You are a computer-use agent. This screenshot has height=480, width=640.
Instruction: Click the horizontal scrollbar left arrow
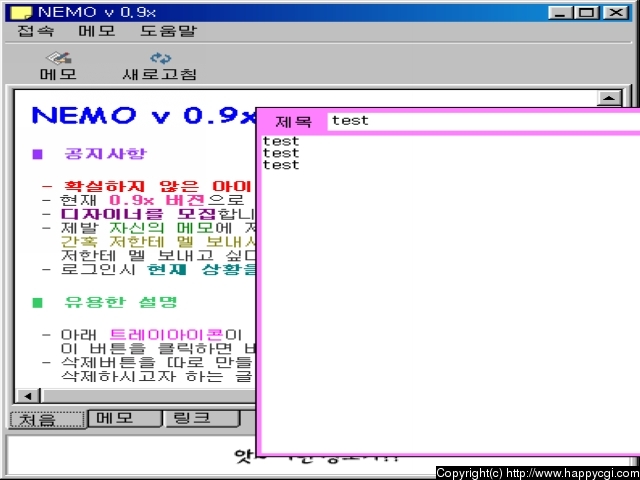[28, 396]
